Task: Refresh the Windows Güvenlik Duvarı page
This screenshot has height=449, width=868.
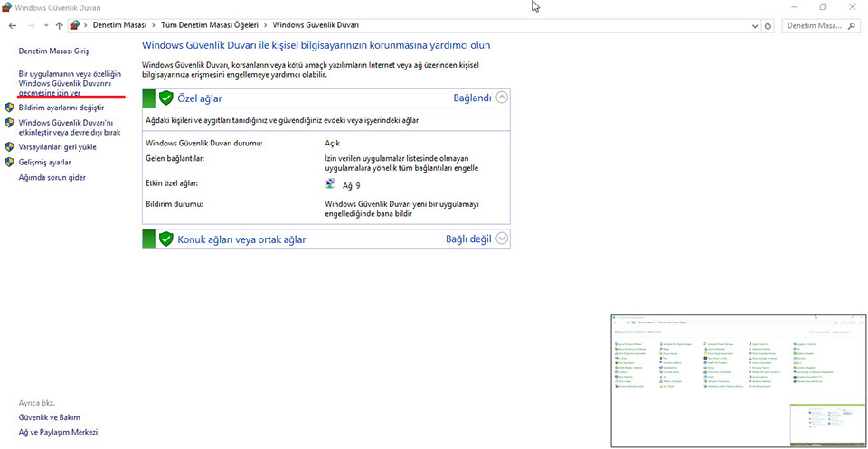Action: [768, 26]
